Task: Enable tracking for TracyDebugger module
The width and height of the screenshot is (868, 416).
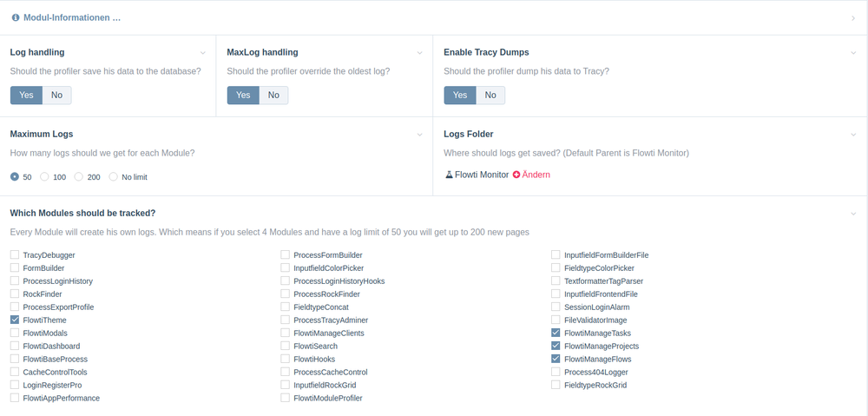Action: pyautogui.click(x=15, y=255)
